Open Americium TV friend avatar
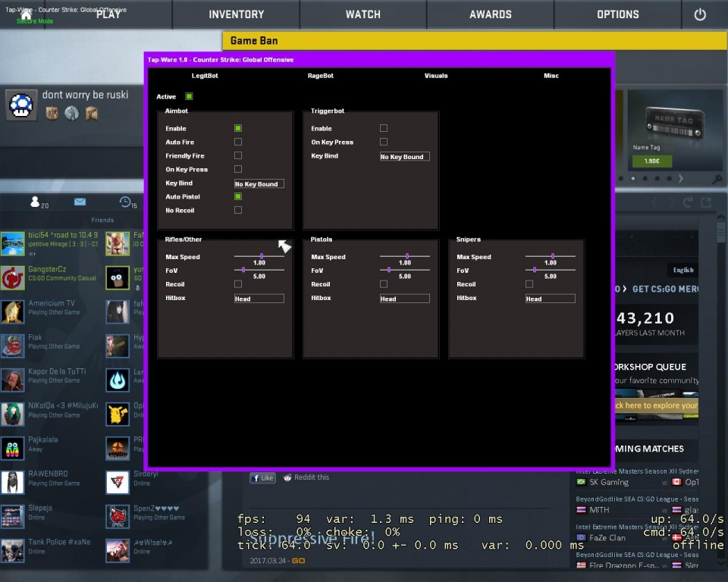Screen dimensions: 728x582 13,312
